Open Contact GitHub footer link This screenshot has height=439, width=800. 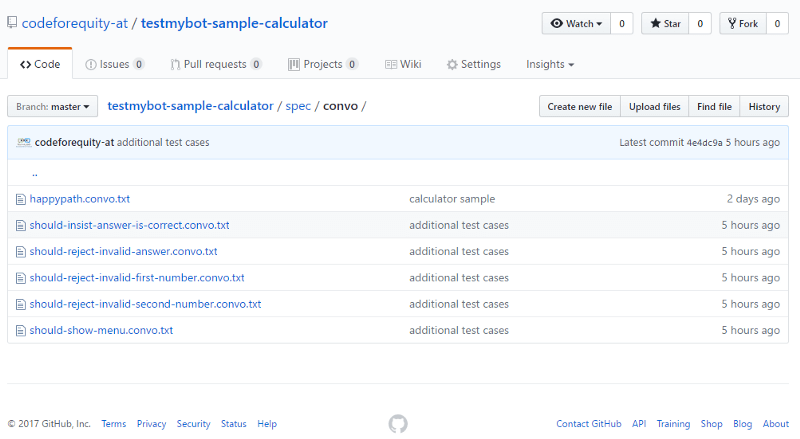589,424
